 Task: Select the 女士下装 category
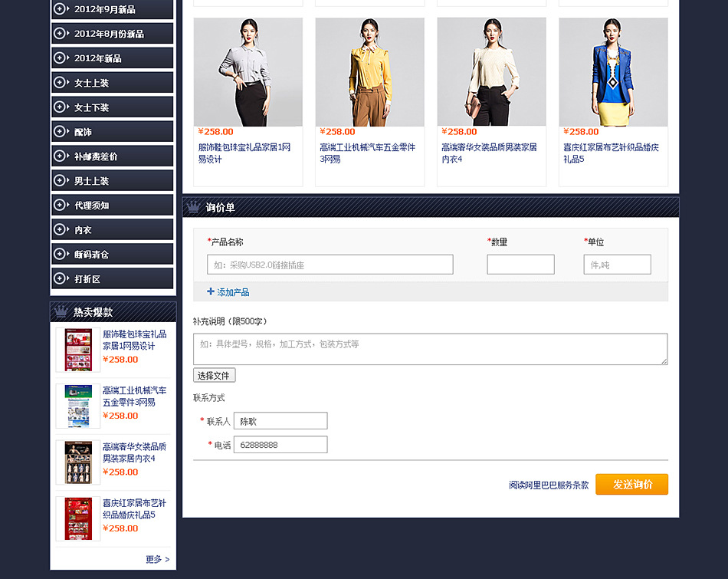(113, 107)
